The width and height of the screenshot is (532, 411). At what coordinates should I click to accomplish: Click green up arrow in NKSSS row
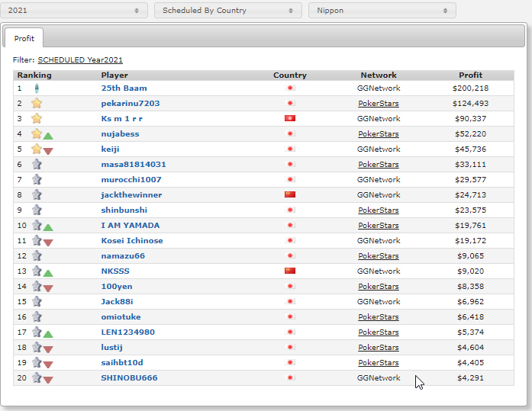[48, 273]
